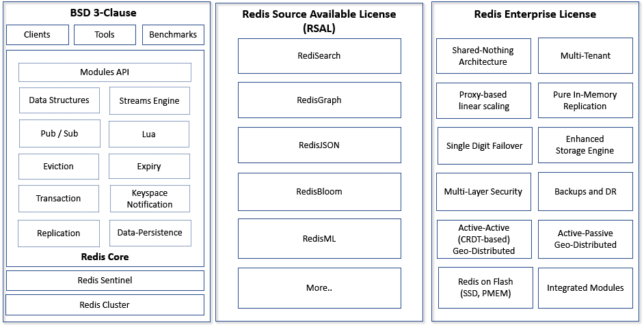Image resolution: width=644 pixels, height=327 pixels.
Task: Click the Enhanced Storage Engine box
Action: 586,145
